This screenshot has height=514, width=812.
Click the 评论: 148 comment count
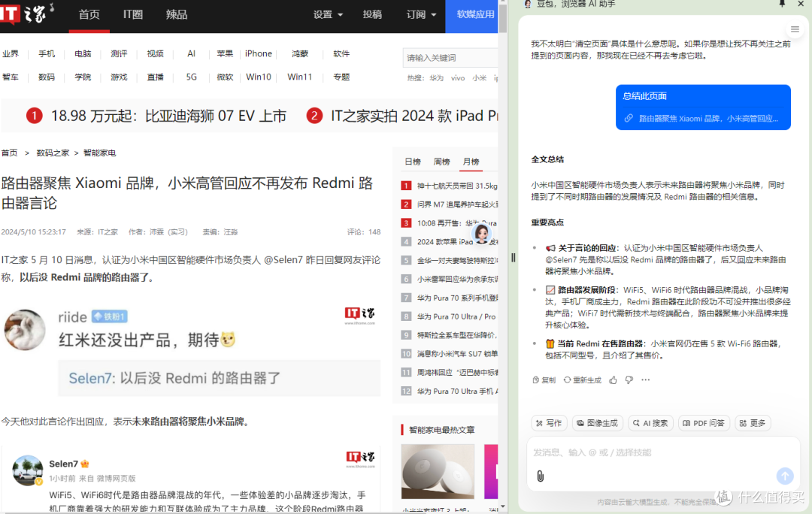point(364,232)
